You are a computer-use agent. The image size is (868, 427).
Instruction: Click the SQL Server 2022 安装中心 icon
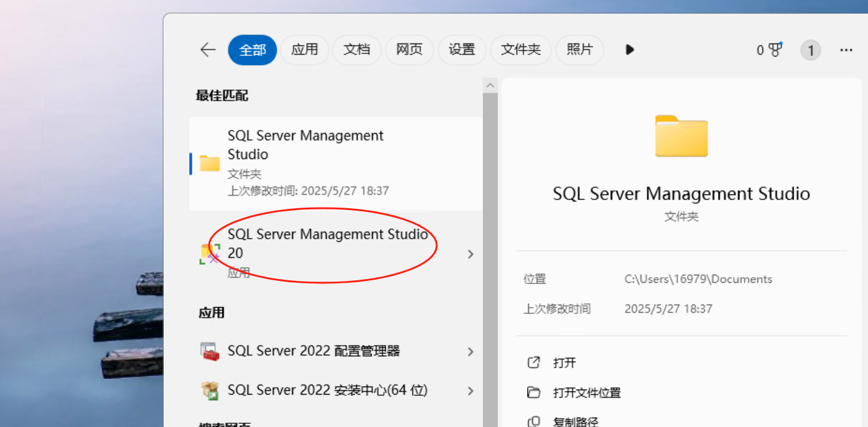(x=210, y=390)
